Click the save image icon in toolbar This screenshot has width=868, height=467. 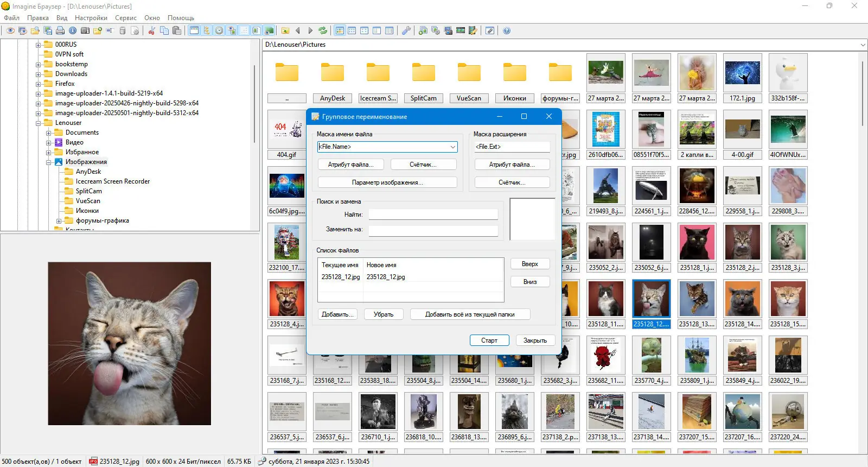click(48, 30)
